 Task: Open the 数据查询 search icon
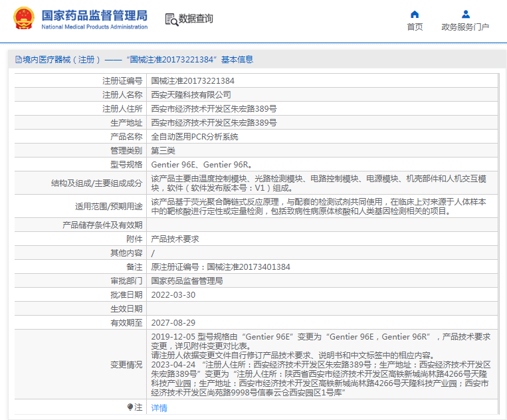tap(171, 19)
